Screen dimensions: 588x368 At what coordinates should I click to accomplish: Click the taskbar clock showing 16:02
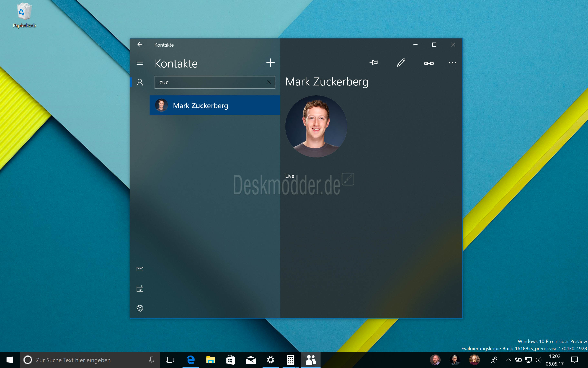click(x=555, y=360)
